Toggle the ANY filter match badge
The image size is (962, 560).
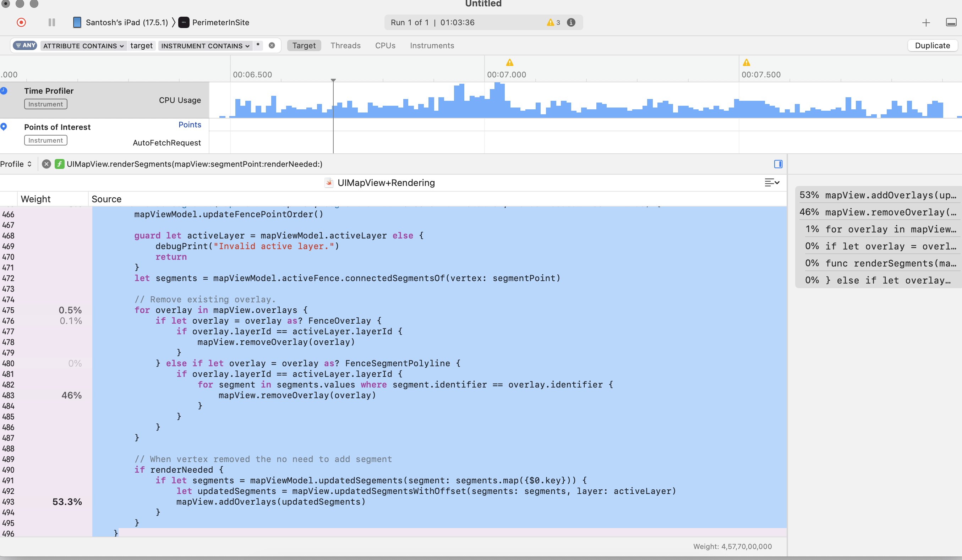point(25,45)
